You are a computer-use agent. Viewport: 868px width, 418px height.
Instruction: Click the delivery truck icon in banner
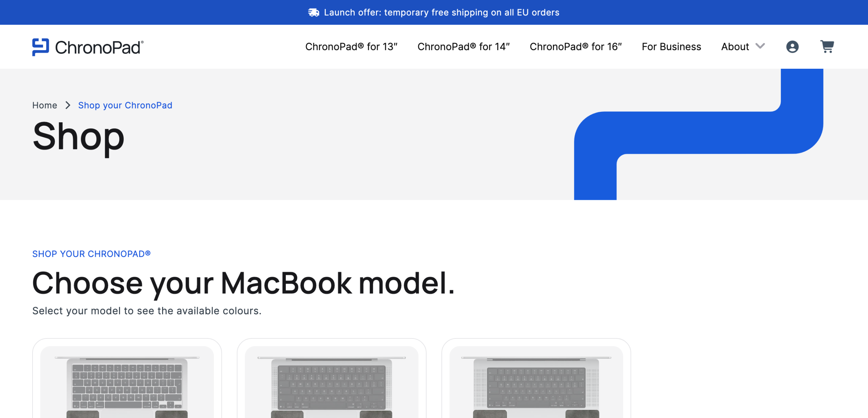(x=314, y=13)
